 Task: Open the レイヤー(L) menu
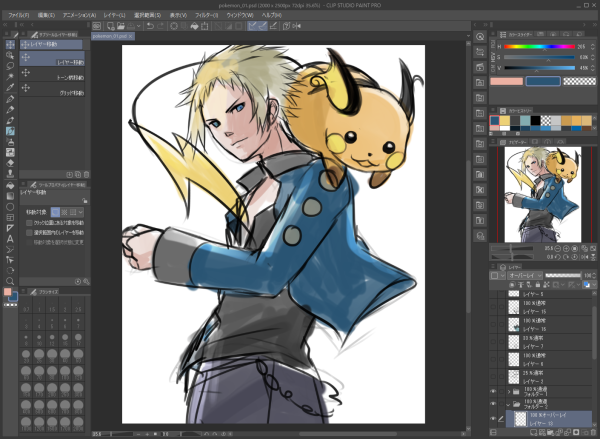114,15
